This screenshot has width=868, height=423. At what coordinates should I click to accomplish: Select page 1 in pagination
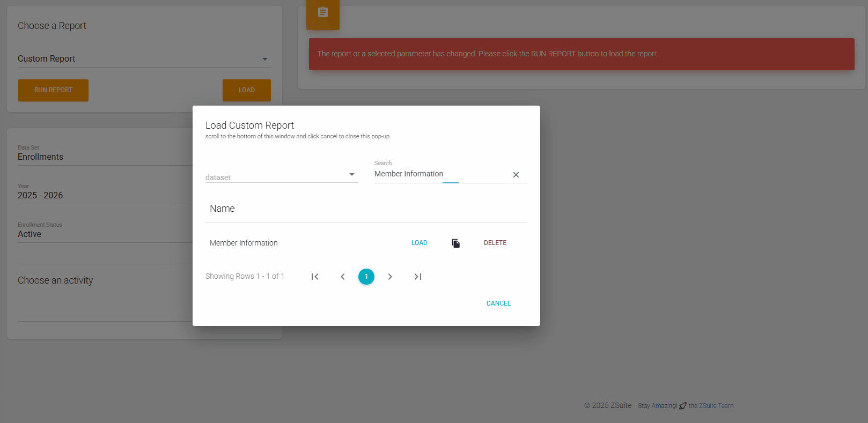coord(366,277)
